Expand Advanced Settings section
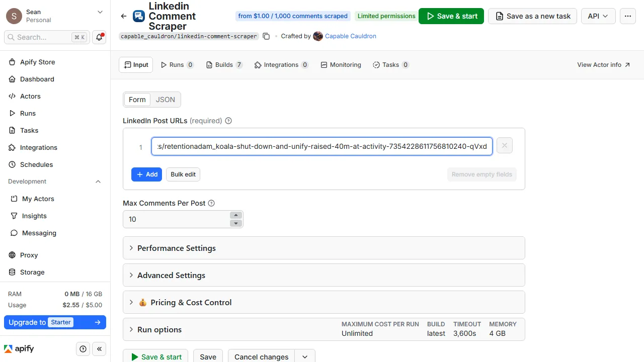644x362 pixels. tap(324, 275)
